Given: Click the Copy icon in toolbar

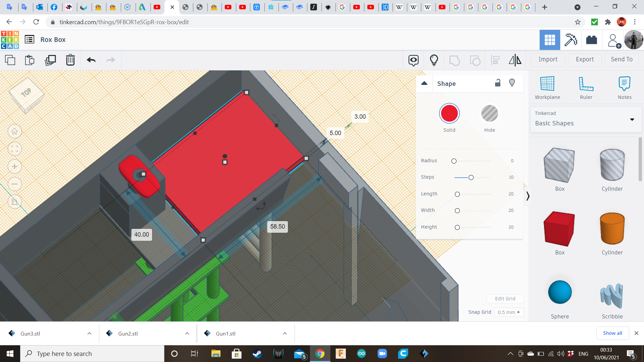Looking at the screenshot, I should (x=10, y=60).
